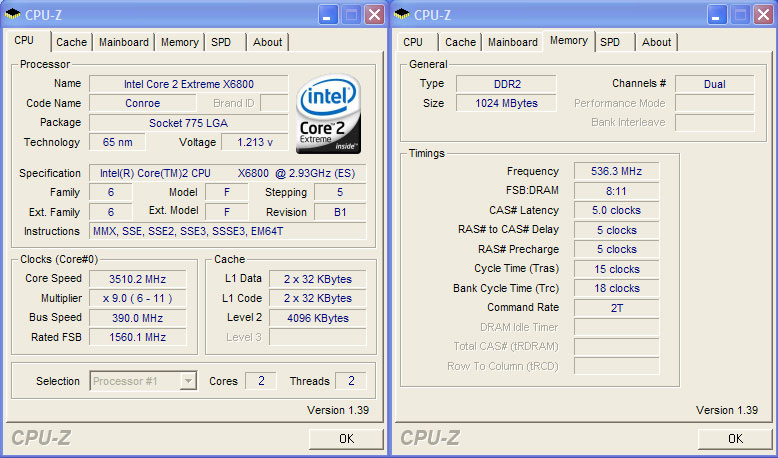The height and width of the screenshot is (458, 778).
Task: Click OK button in right CPU-Z window
Action: coord(735,439)
